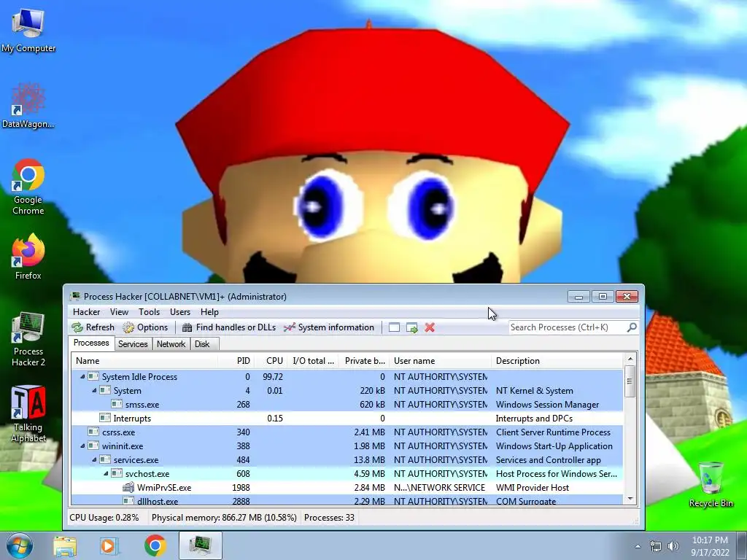Click the scroll up arrow of process list
The height and width of the screenshot is (560, 747).
(630, 359)
